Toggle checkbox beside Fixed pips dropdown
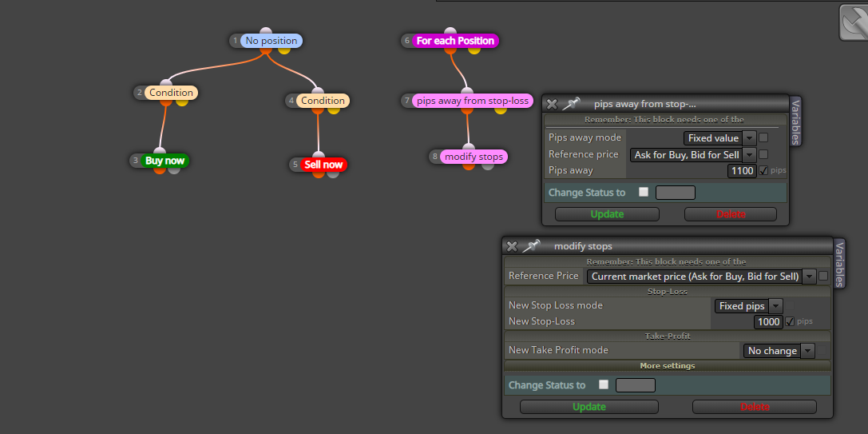The height and width of the screenshot is (434, 868). tap(790, 305)
